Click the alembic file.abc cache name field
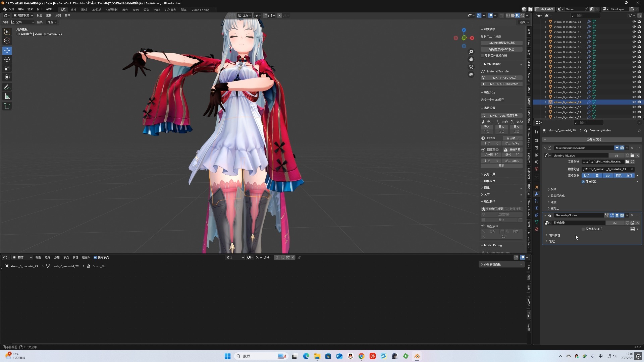 coord(580,156)
